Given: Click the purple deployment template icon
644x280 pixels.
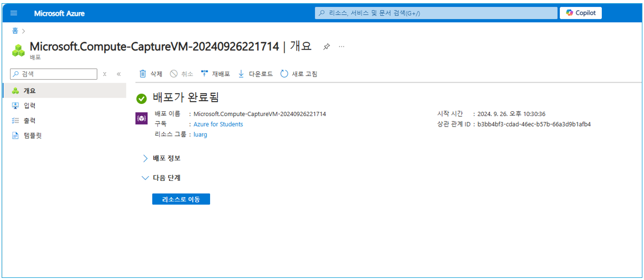Looking at the screenshot, I should click(x=141, y=118).
